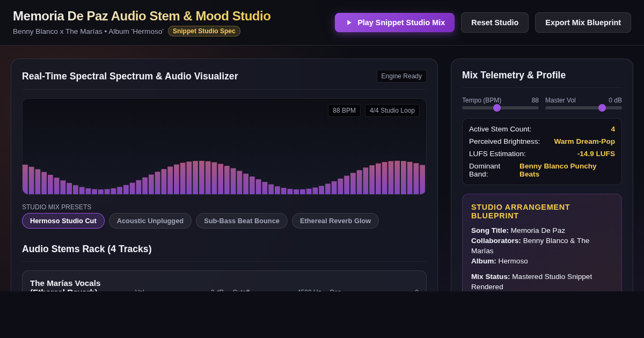Select the Hermoso Studio Cut preset
Screen dimensions: 644x338
tap(63, 221)
